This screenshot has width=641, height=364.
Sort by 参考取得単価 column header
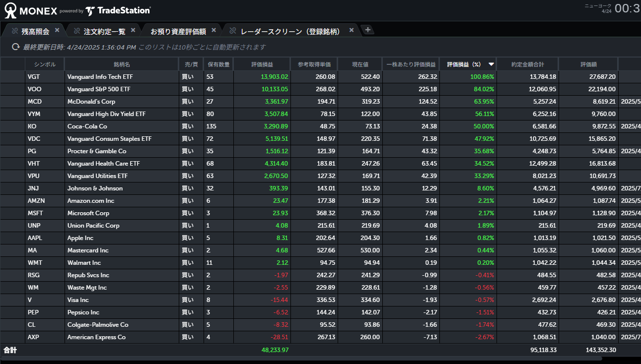pos(314,64)
